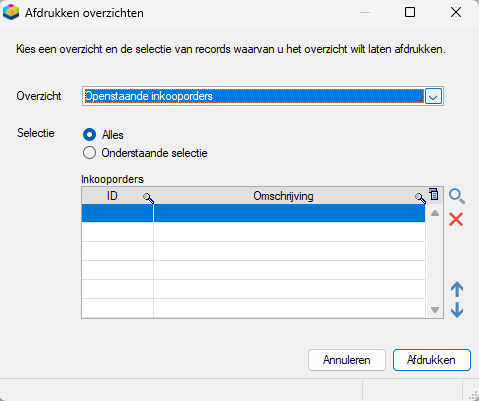Select the Onderstaande selectie radio button
479x401 pixels.
[89, 153]
